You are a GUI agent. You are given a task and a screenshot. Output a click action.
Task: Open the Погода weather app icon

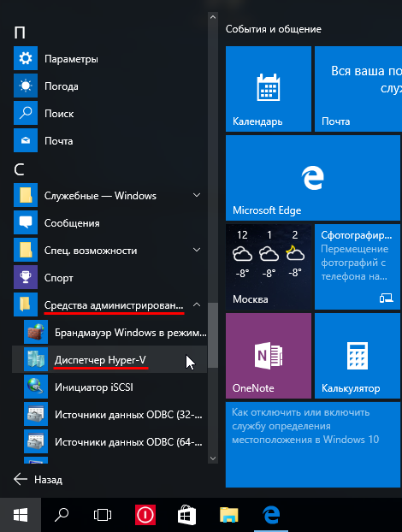tap(26, 86)
